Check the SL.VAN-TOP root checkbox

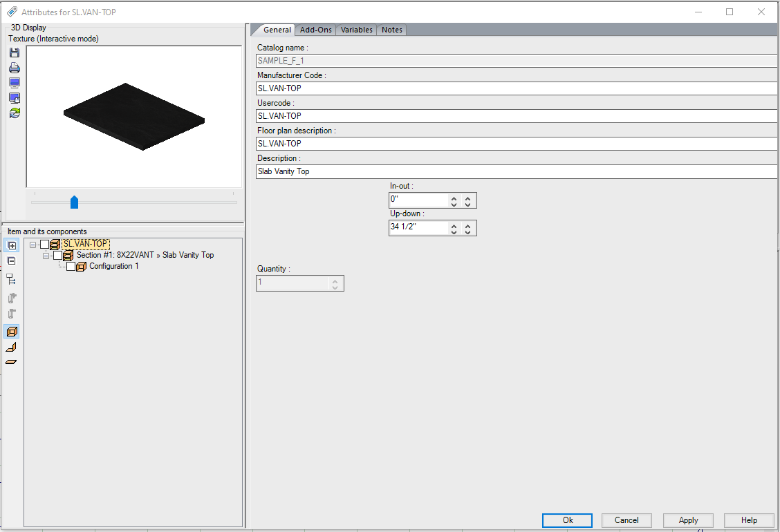tap(45, 244)
